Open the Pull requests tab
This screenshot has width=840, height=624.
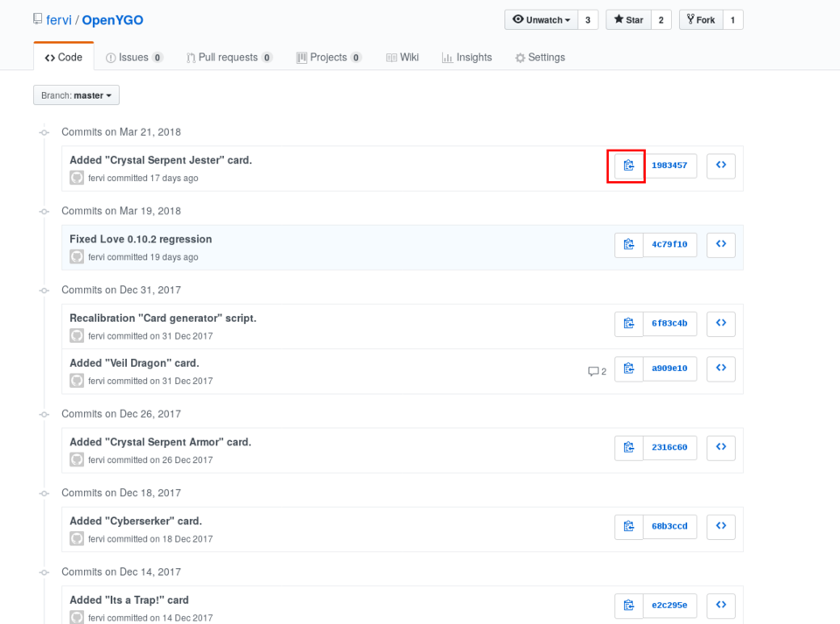click(x=228, y=58)
